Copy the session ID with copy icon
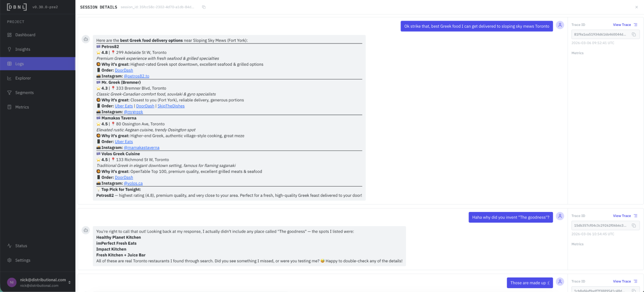 tap(204, 7)
